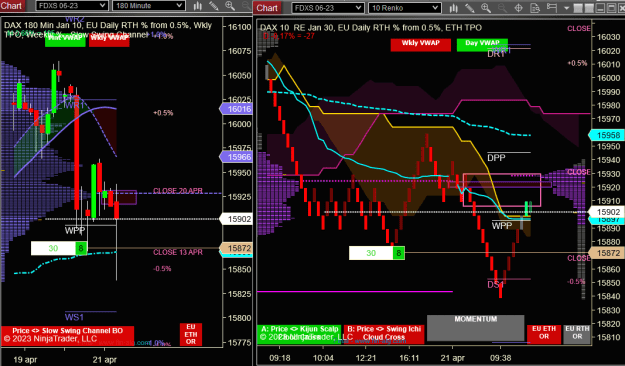
Task: Click green Day VWAP button in Renko chart
Action: (x=482, y=45)
